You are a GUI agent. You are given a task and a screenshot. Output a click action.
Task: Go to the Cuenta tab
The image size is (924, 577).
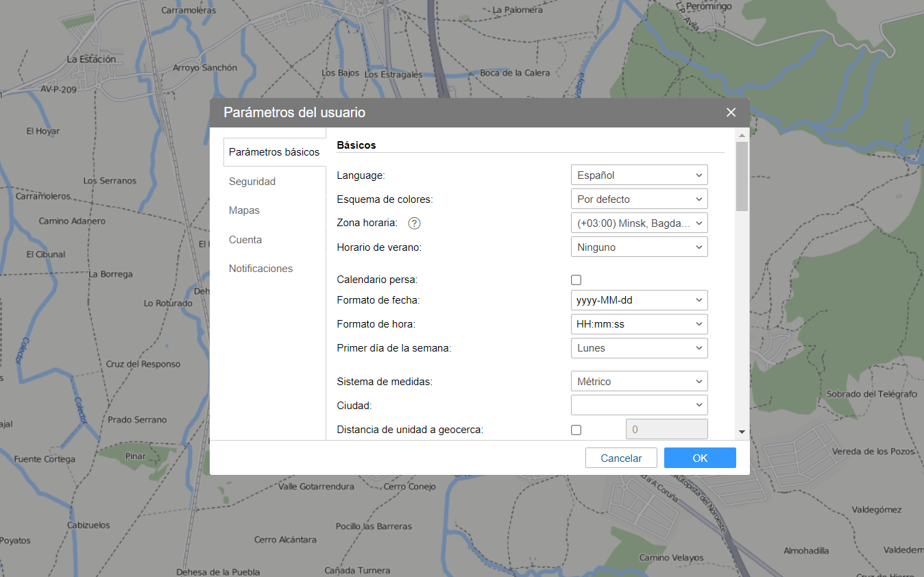(x=245, y=240)
